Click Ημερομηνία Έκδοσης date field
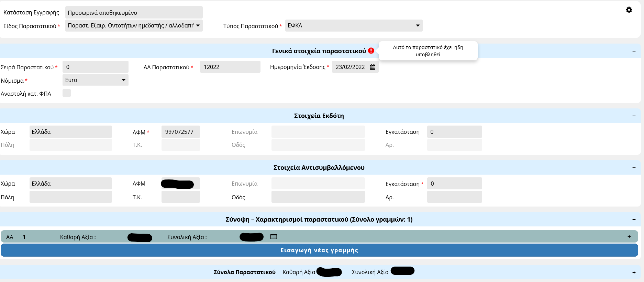 tap(351, 67)
